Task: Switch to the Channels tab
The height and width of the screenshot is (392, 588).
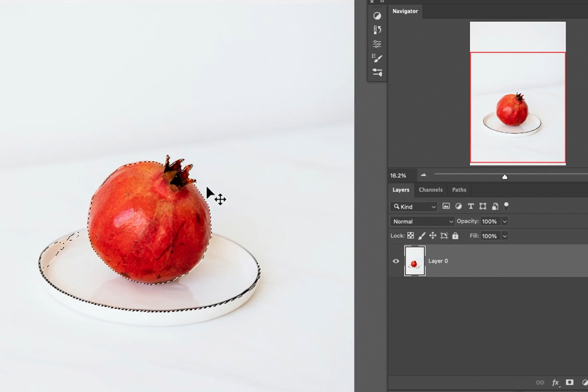Action: pyautogui.click(x=431, y=190)
